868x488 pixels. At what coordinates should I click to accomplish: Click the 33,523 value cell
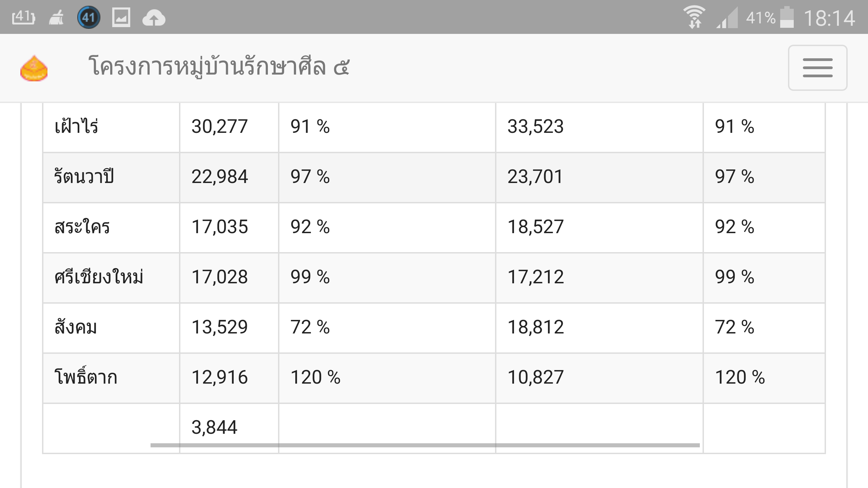(599, 127)
